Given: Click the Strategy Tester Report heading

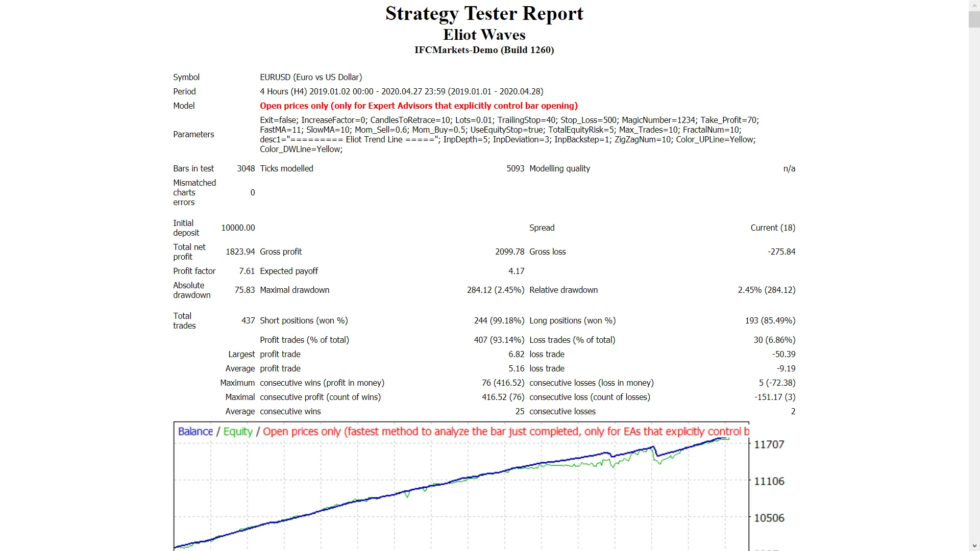Looking at the screenshot, I should click(x=484, y=14).
